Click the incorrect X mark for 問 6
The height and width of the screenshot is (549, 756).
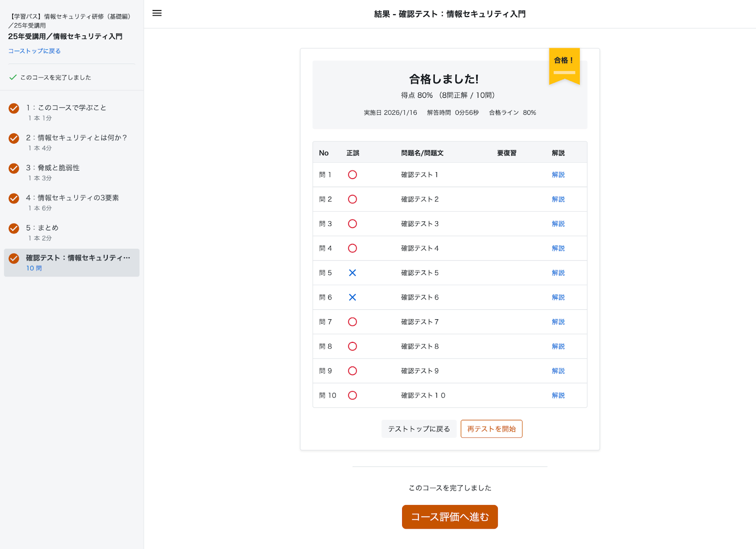tap(352, 297)
